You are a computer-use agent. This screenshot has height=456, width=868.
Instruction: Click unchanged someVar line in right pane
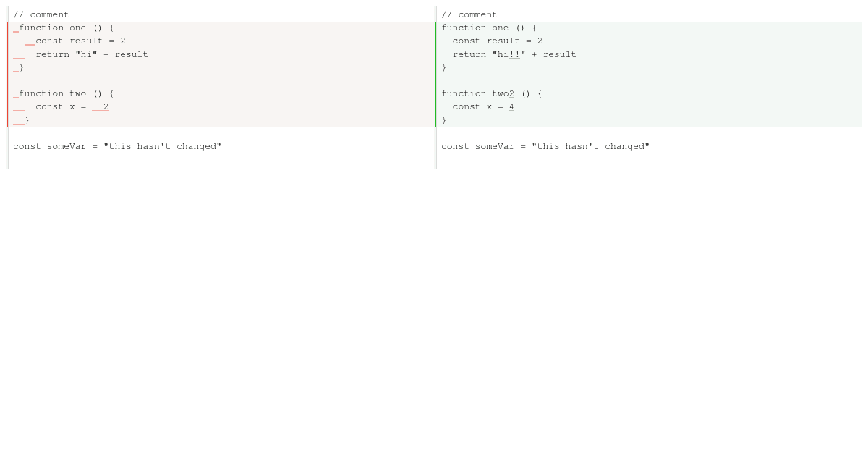pos(545,146)
